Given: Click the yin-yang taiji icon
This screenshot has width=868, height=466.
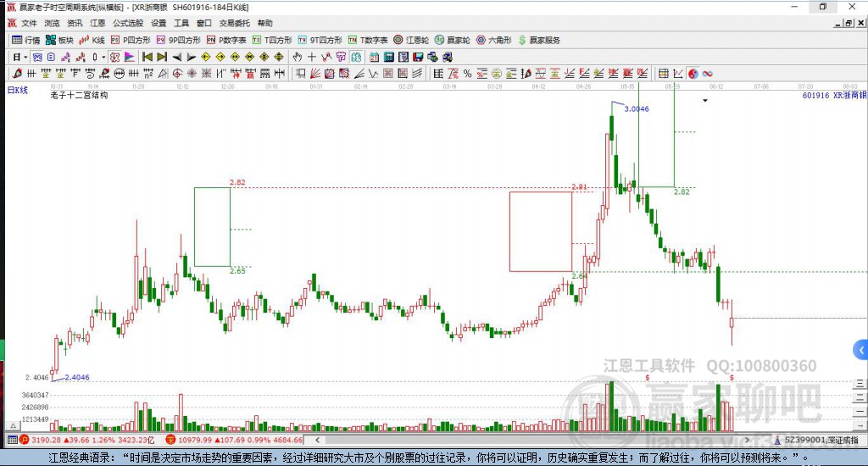Looking at the screenshot, I should pos(693,73).
